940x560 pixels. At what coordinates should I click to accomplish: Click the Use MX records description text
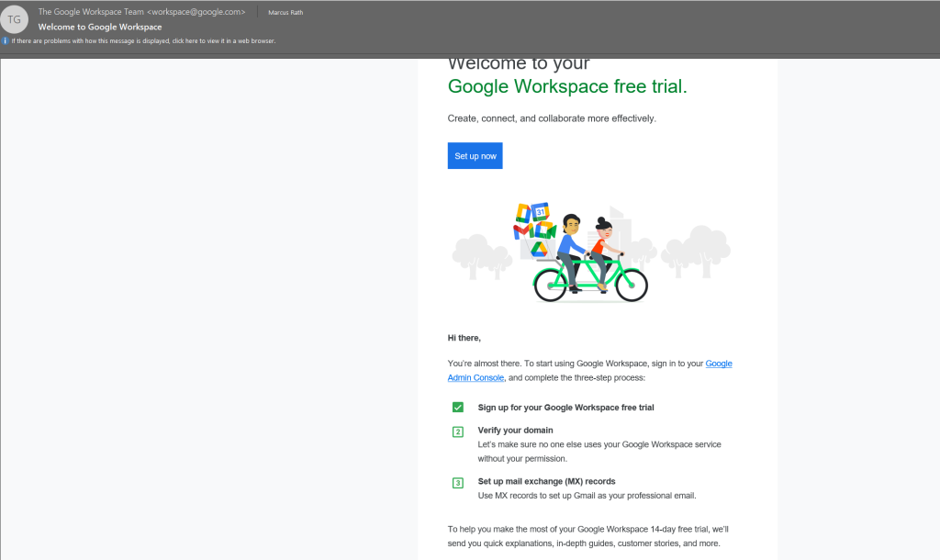pyautogui.click(x=587, y=496)
